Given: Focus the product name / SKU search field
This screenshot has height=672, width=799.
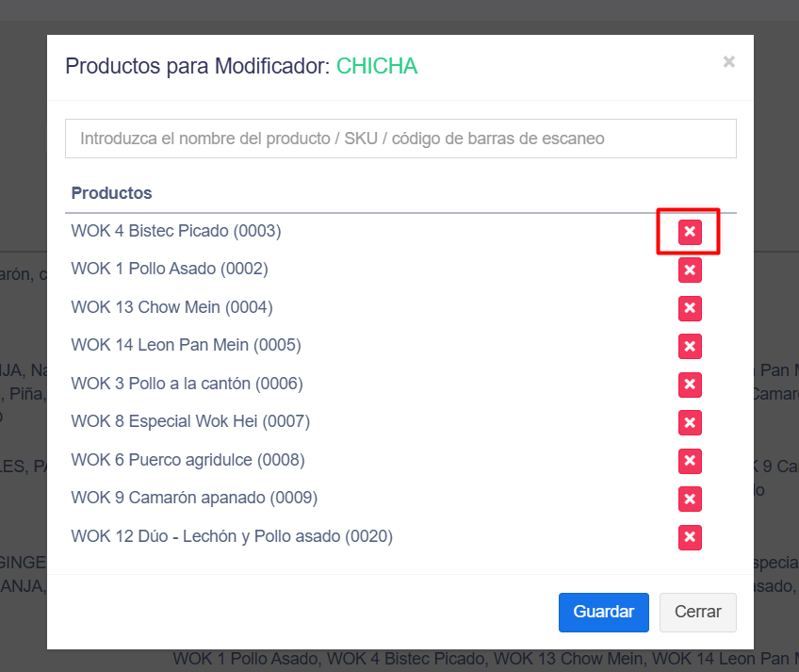Looking at the screenshot, I should pyautogui.click(x=400, y=139).
